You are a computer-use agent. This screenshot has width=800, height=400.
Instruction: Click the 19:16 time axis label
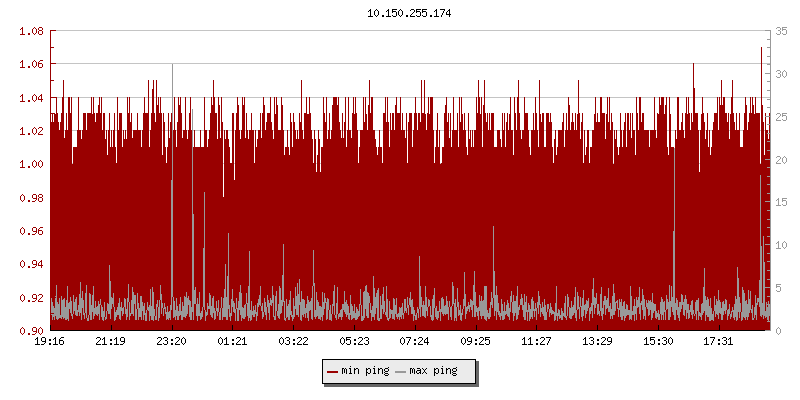point(50,342)
